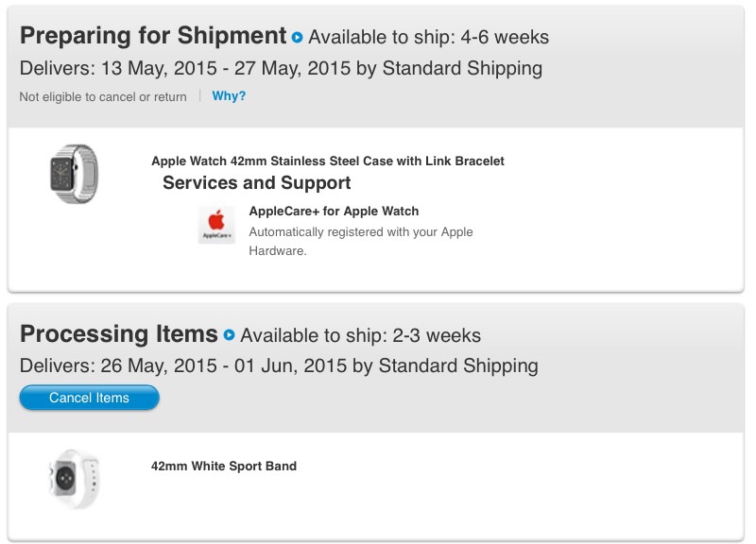Image resolution: width=756 pixels, height=544 pixels.
Task: Click the Services and Support heading
Action: [256, 182]
